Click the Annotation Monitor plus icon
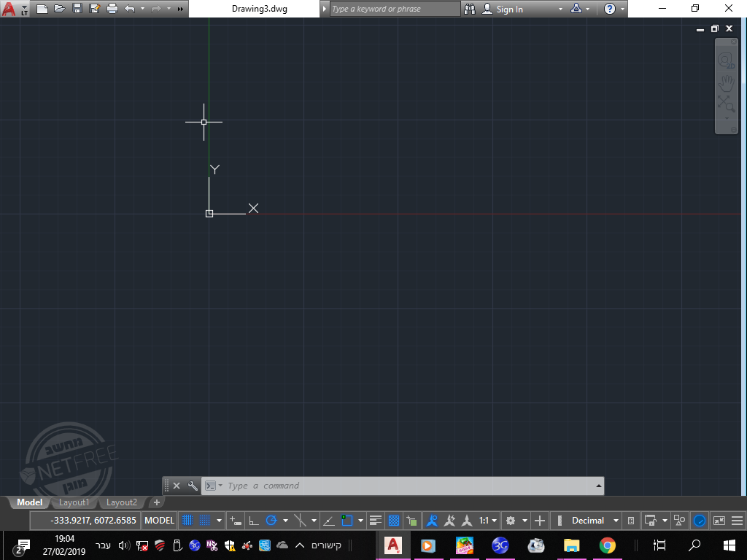This screenshot has height=560, width=747. pos(540,521)
